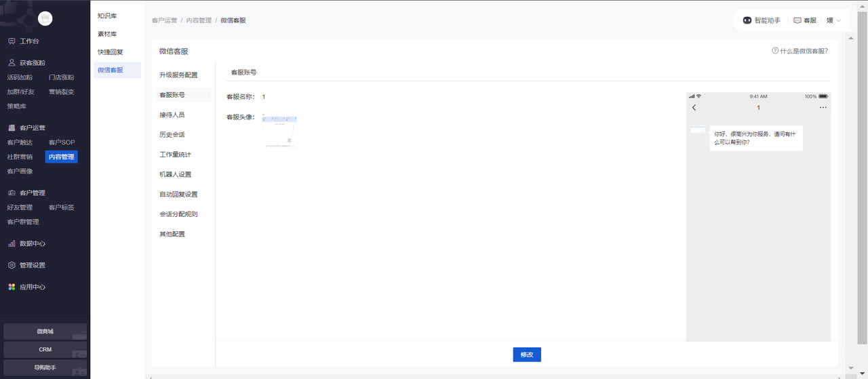Select the highlighted 内容管理 sidebar item

pyautogui.click(x=62, y=157)
